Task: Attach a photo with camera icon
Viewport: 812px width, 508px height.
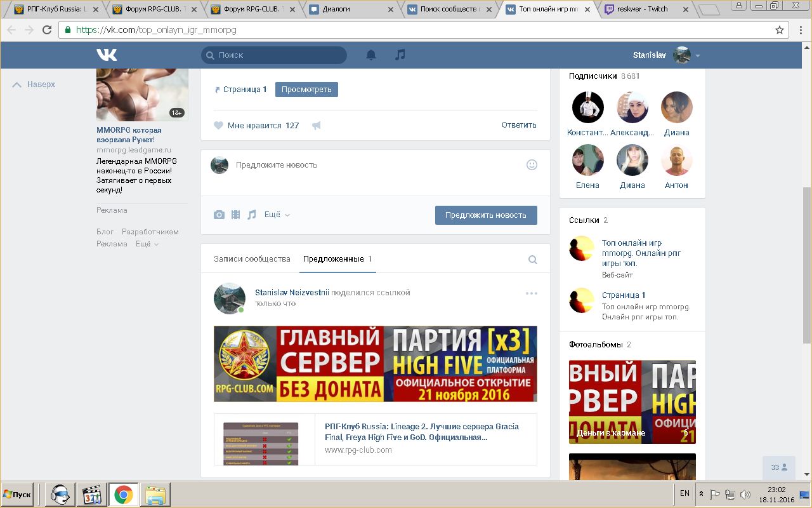Action: pyautogui.click(x=219, y=215)
